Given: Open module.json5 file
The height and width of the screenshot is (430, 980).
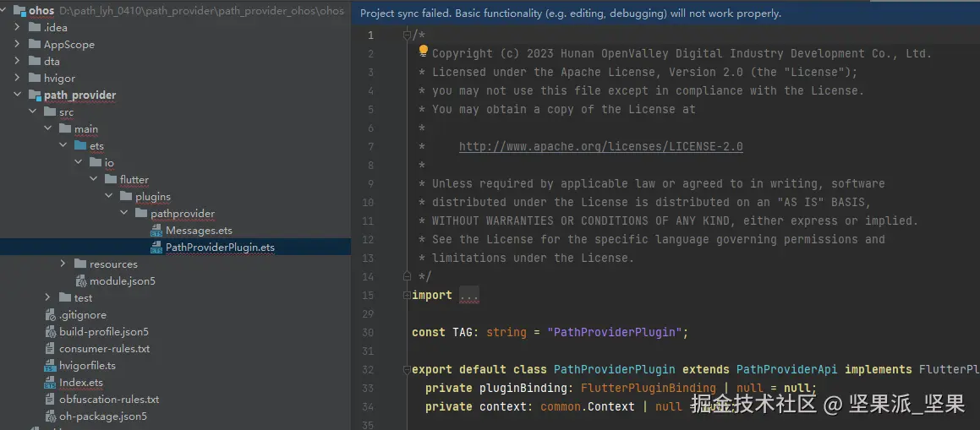Looking at the screenshot, I should pyautogui.click(x=123, y=280).
